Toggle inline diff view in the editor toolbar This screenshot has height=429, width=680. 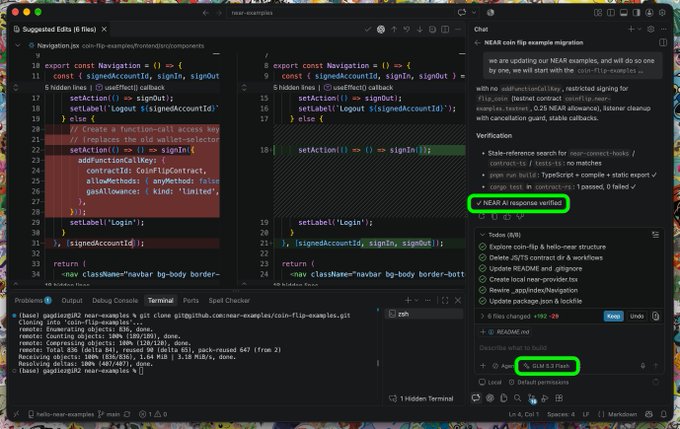(x=445, y=29)
